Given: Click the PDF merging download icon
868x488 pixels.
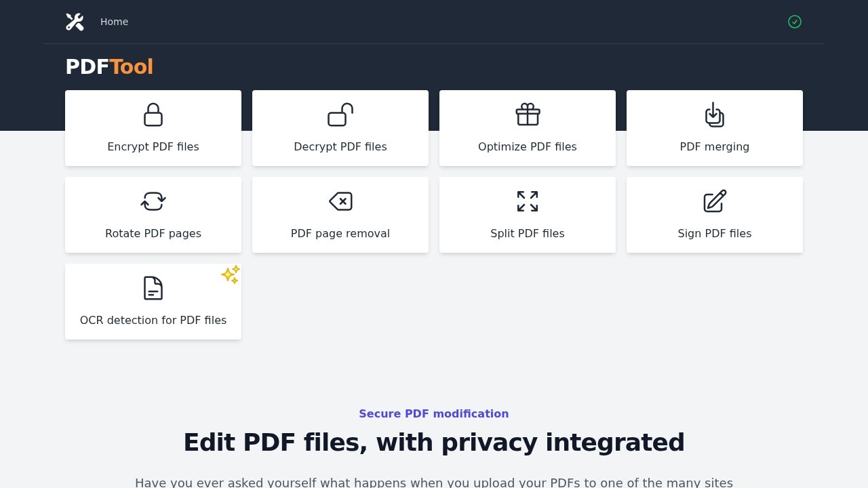Looking at the screenshot, I should (714, 115).
